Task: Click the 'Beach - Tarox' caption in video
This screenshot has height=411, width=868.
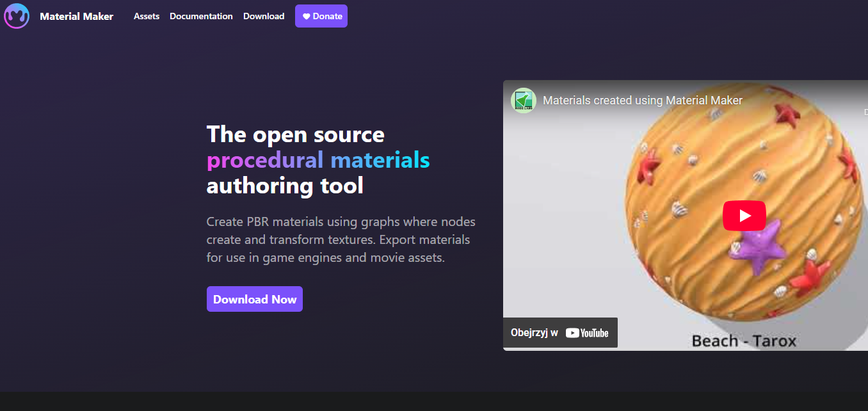Action: click(x=744, y=341)
